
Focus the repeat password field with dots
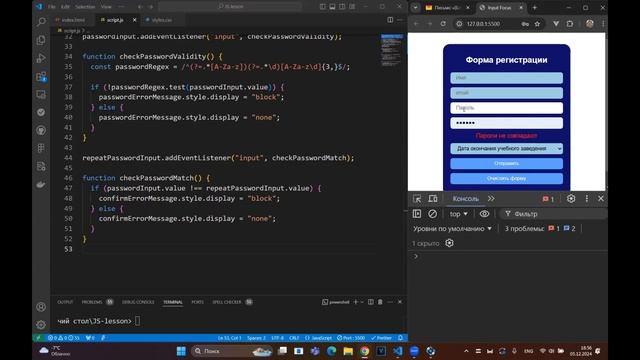506,123
